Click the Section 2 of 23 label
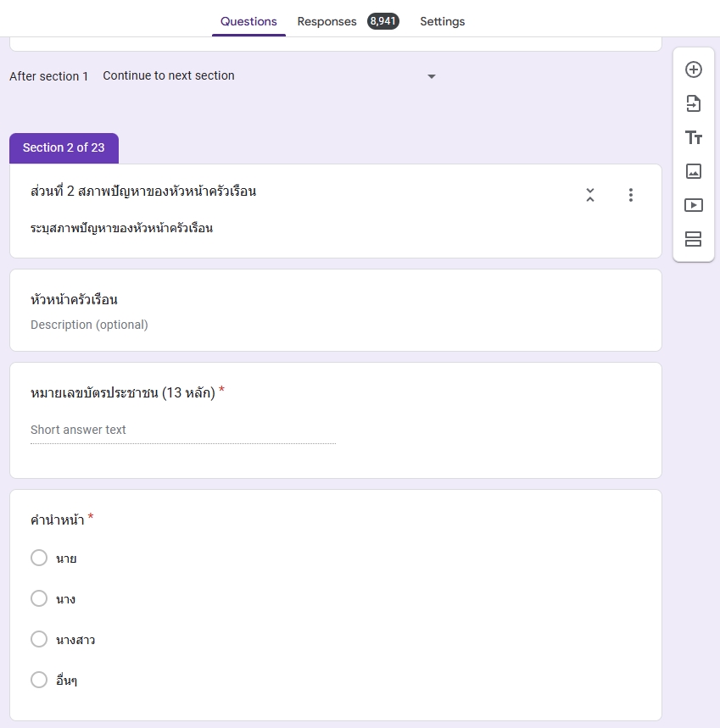 (x=64, y=147)
